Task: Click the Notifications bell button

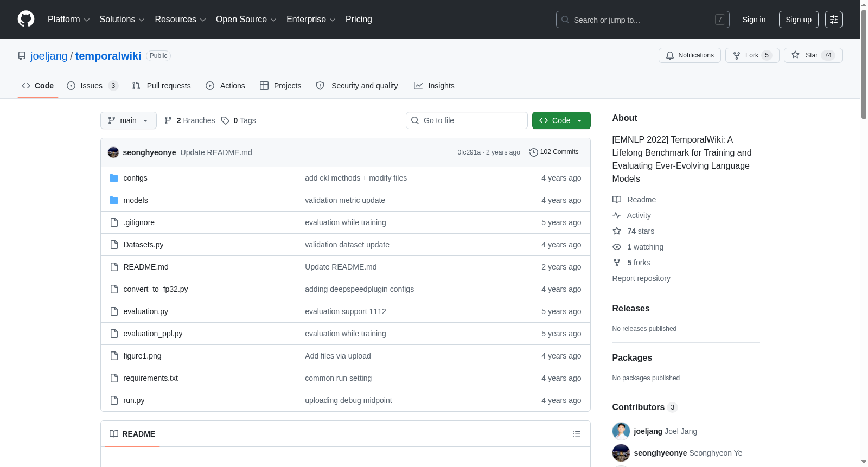Action: pyautogui.click(x=690, y=55)
